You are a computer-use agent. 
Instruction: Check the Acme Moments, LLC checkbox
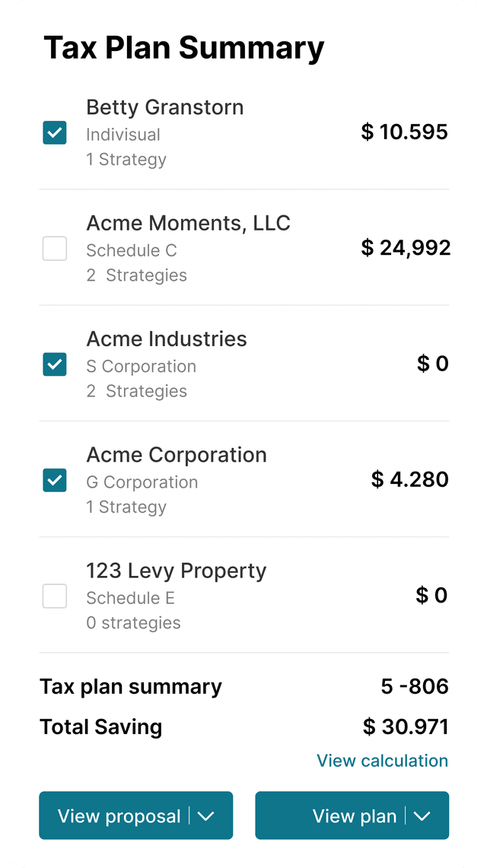click(55, 249)
